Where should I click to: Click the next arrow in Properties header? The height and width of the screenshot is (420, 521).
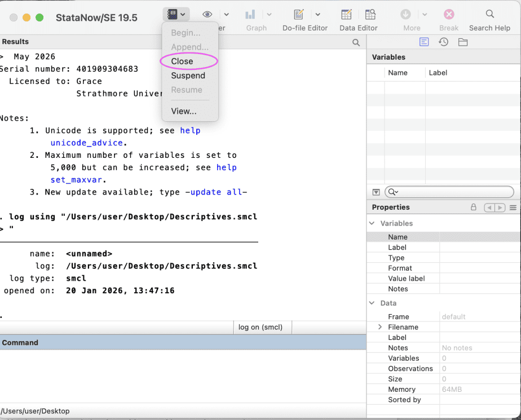[x=500, y=207]
